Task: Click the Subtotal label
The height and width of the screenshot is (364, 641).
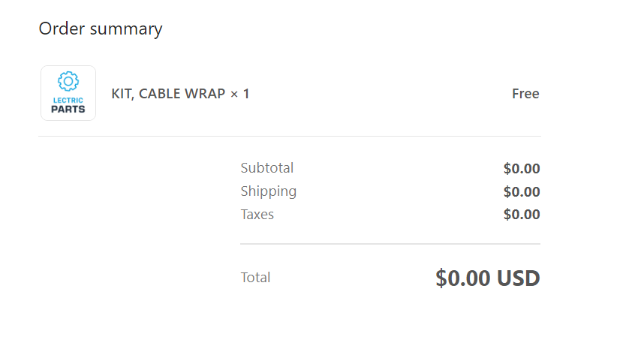Action: point(267,168)
